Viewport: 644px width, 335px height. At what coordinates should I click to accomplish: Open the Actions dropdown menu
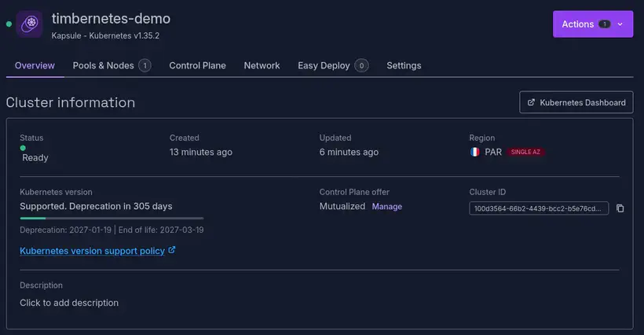click(593, 24)
